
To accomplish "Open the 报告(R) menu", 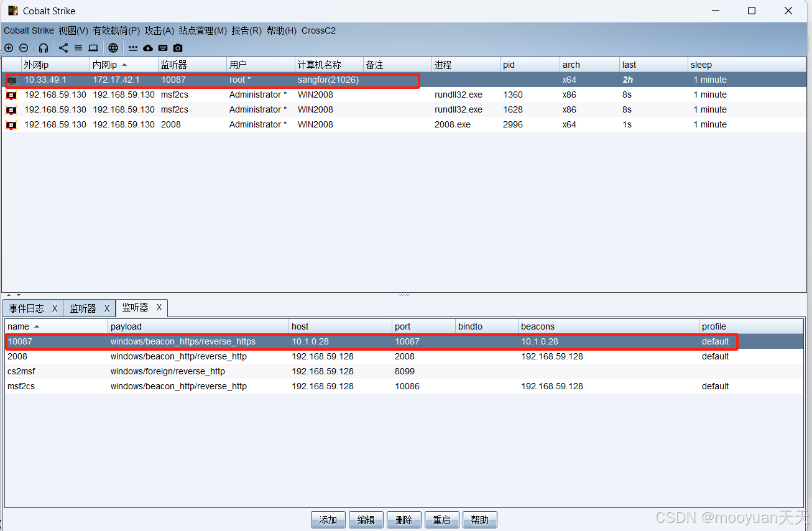I will [x=247, y=30].
